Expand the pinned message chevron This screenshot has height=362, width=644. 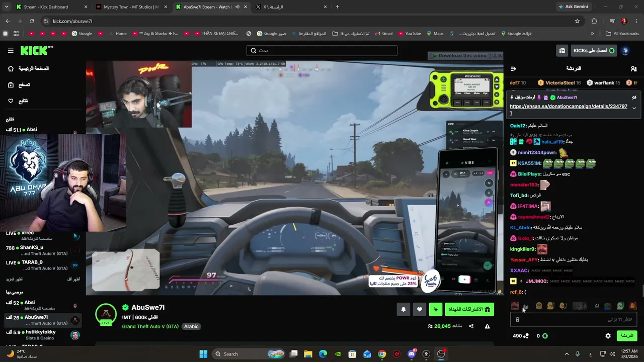click(634, 108)
